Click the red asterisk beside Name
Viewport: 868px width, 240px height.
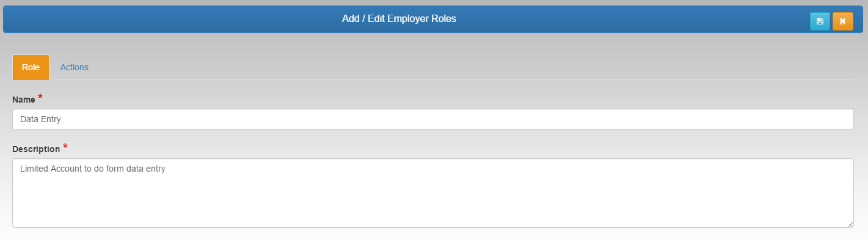40,98
